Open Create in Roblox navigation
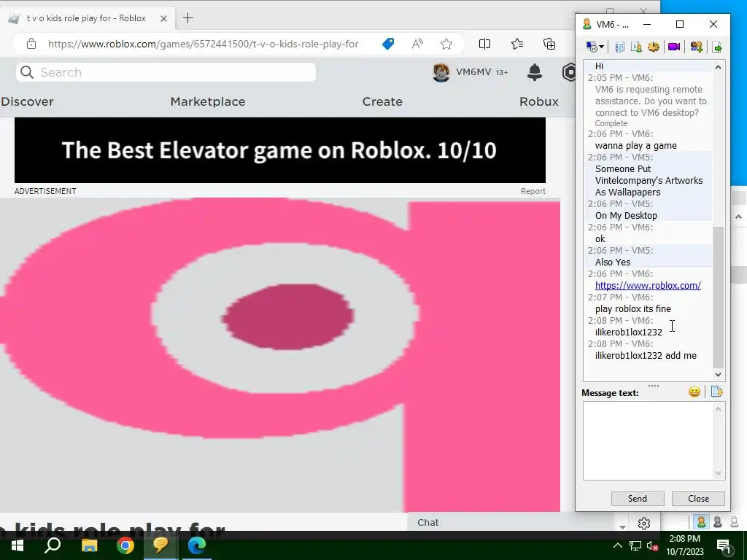 (382, 101)
